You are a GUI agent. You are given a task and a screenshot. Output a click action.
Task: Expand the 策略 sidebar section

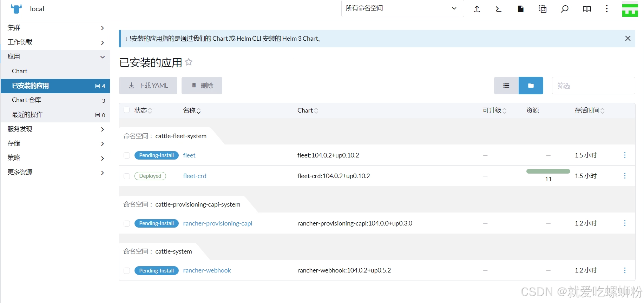[x=55, y=158]
